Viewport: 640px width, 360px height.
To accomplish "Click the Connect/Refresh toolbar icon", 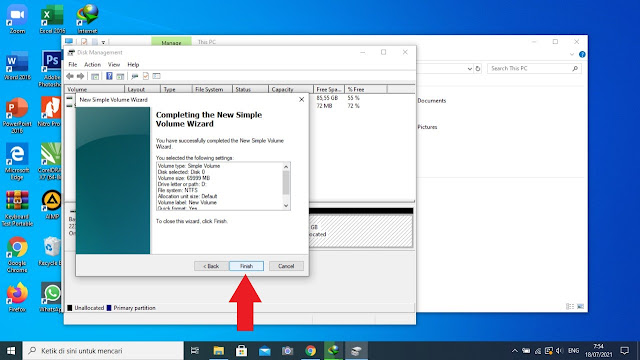I will 135,76.
